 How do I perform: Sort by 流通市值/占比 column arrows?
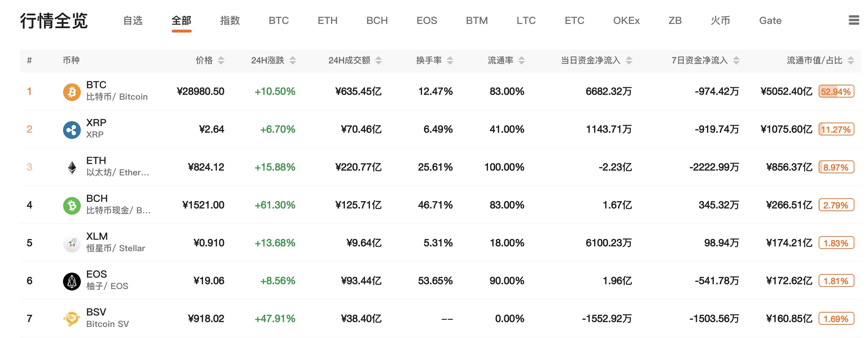[851, 60]
